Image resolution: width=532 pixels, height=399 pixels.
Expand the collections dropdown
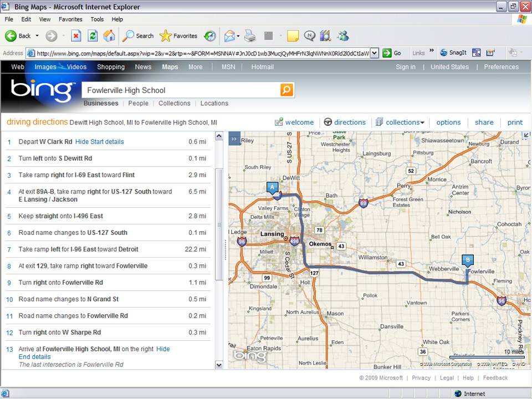[x=422, y=122]
